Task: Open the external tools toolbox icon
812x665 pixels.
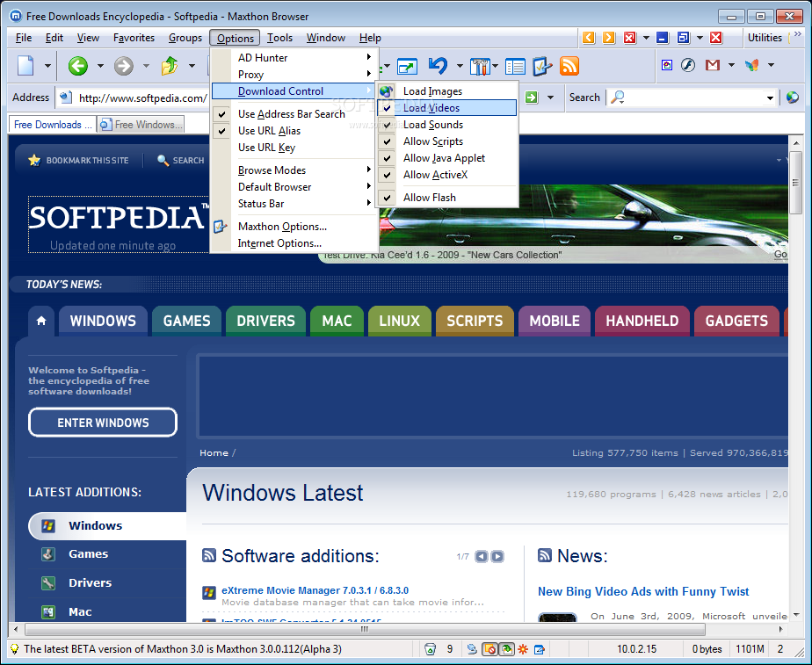Action: (480, 66)
